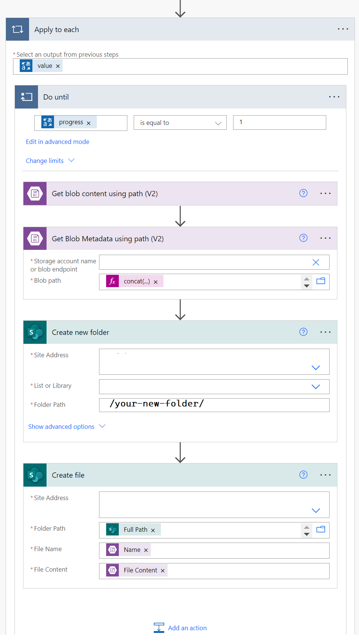The width and height of the screenshot is (359, 644).
Task: Open help for Create new folder
Action: [304, 332]
